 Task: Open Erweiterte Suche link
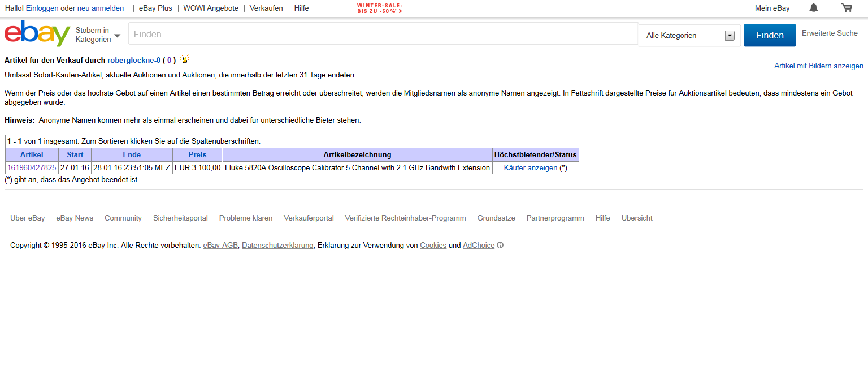(830, 33)
